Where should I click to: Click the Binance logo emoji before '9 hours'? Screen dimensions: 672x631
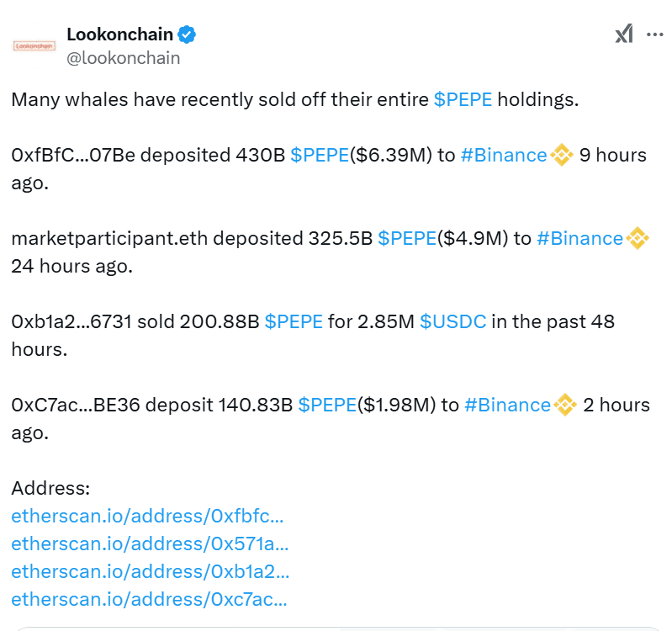click(562, 155)
